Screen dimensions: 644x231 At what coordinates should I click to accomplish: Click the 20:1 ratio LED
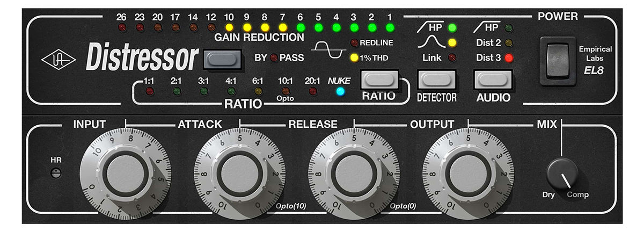pyautogui.click(x=313, y=91)
